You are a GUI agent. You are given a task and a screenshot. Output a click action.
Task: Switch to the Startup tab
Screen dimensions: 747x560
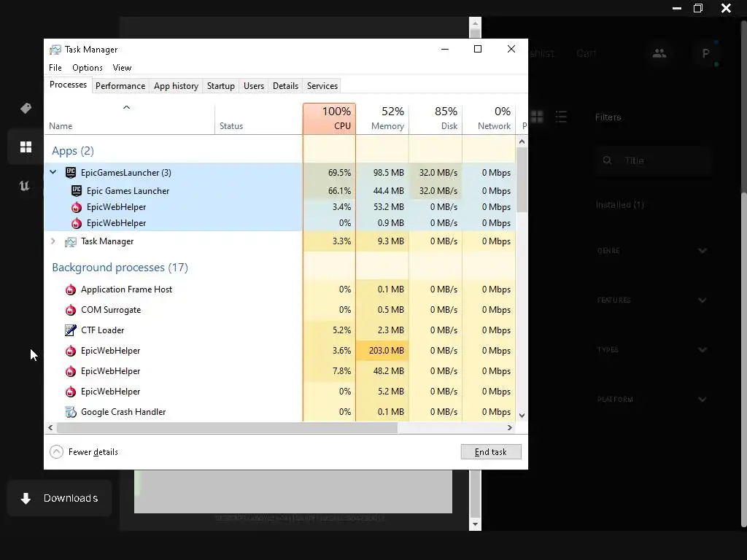coord(220,86)
